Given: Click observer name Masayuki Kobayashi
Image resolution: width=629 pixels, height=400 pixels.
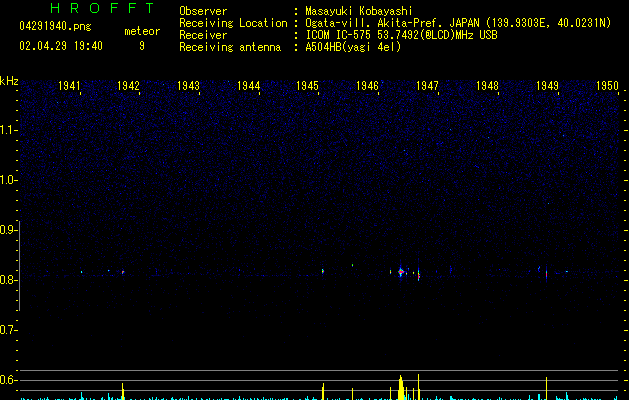Looking at the screenshot, I should [x=359, y=11].
